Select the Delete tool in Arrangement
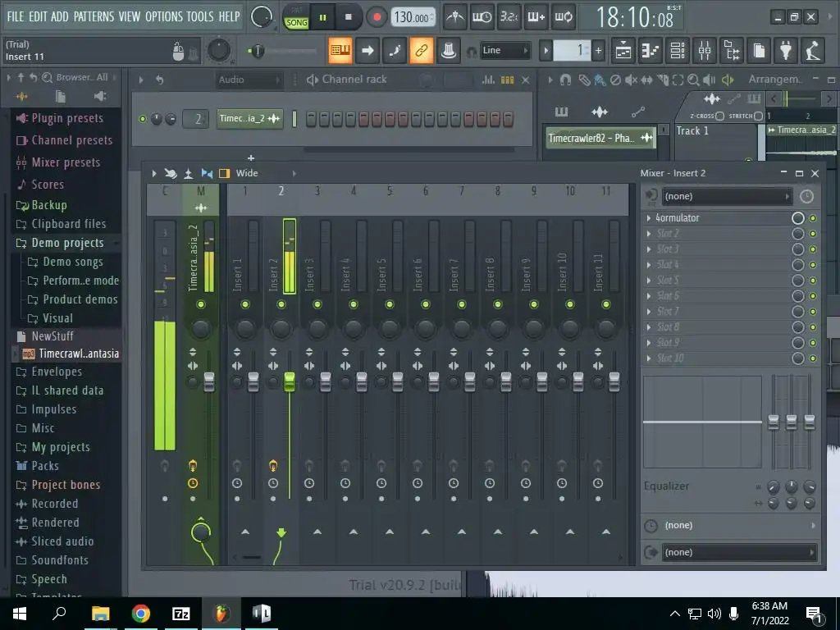 coord(615,80)
